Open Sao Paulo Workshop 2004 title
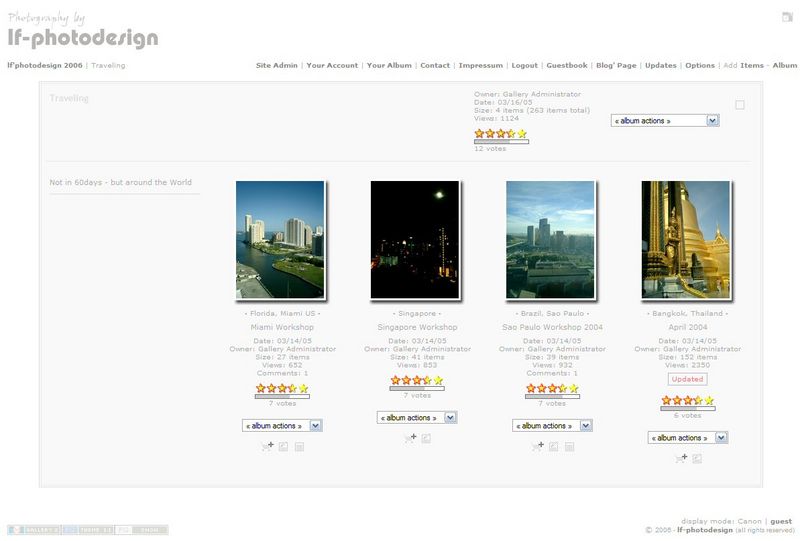Screen dimensions: 800x541 click(x=552, y=327)
